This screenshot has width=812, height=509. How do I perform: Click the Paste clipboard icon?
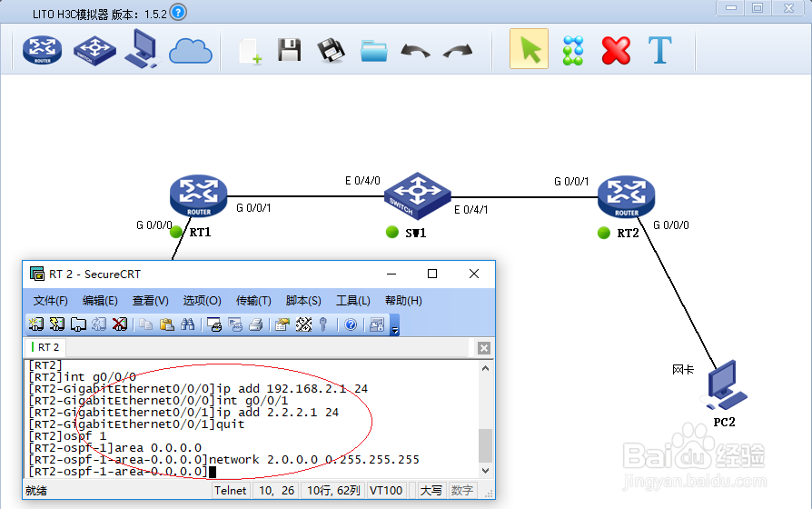[167, 324]
